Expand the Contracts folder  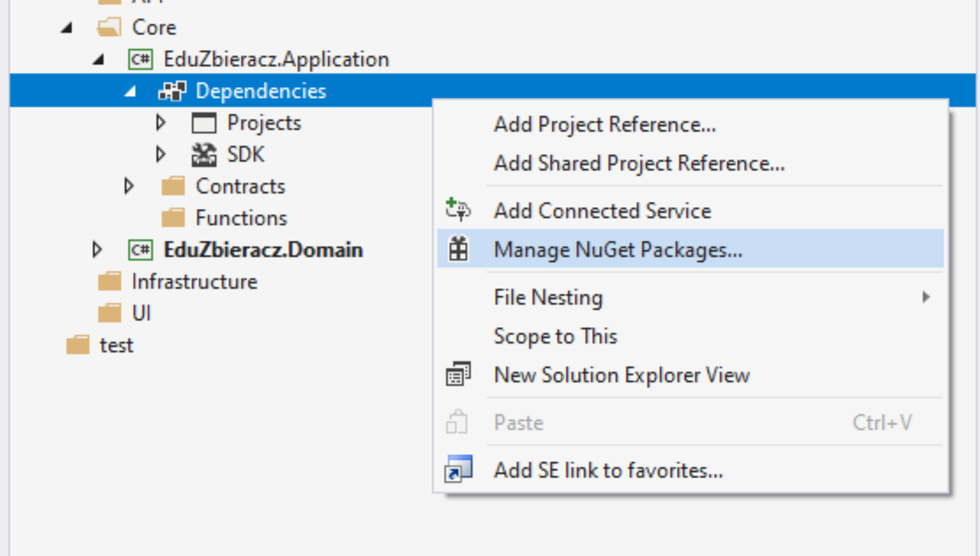(x=129, y=186)
